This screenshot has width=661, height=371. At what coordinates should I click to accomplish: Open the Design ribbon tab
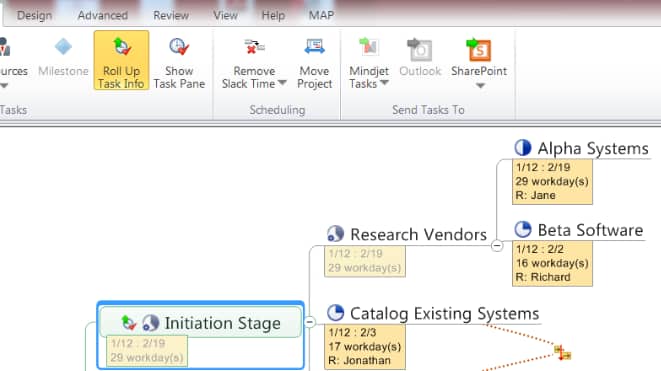pos(35,16)
